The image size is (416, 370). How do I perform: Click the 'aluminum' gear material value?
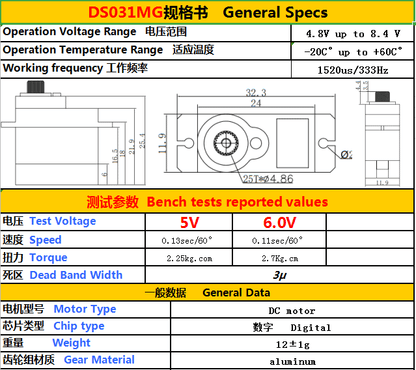[292, 362]
